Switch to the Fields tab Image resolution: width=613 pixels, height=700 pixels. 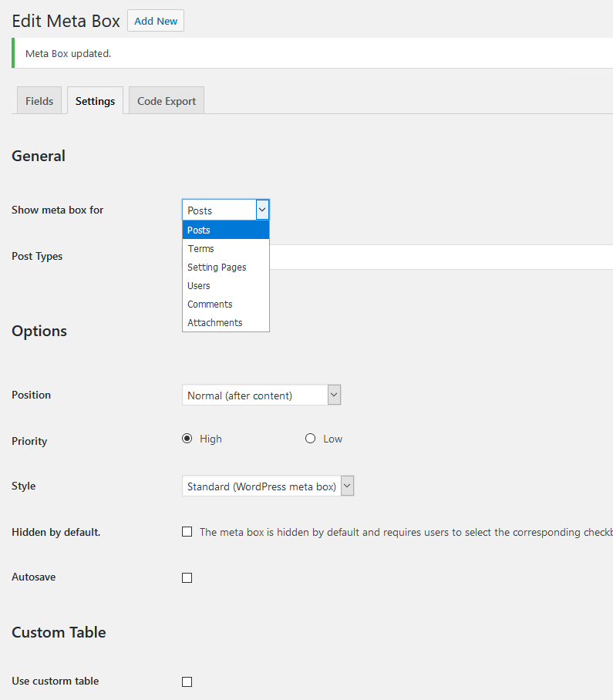39,101
